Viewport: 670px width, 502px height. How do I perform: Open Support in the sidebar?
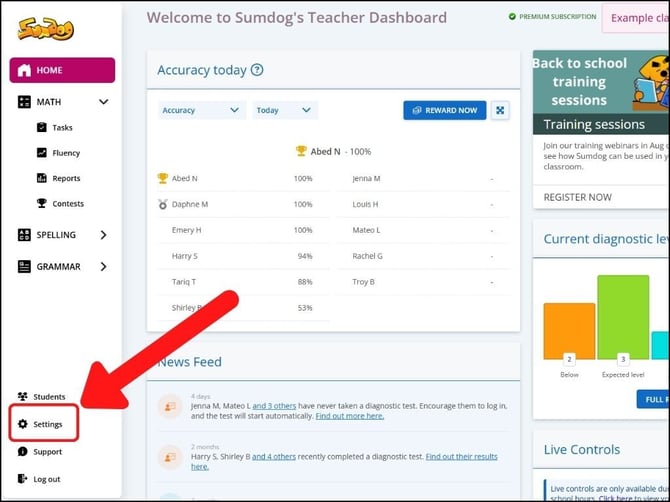(47, 452)
